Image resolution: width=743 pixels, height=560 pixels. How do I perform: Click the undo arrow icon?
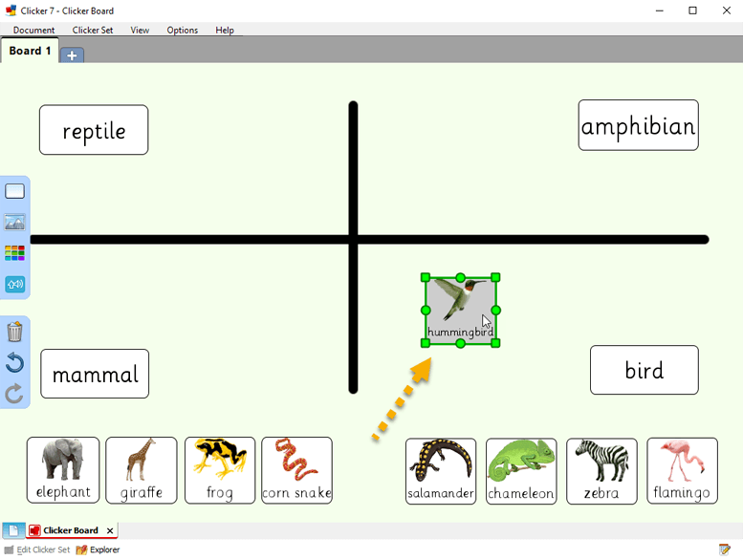14,363
